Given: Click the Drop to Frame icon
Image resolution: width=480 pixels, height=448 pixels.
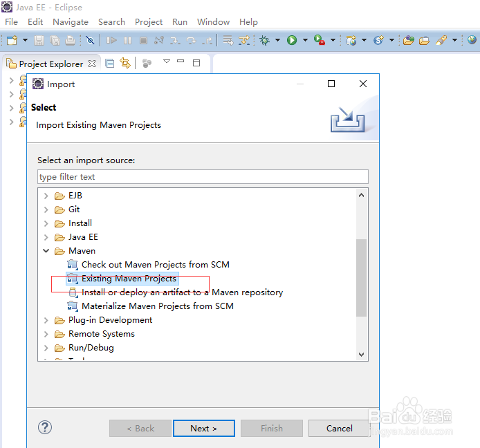Looking at the screenshot, I should pos(228,40).
